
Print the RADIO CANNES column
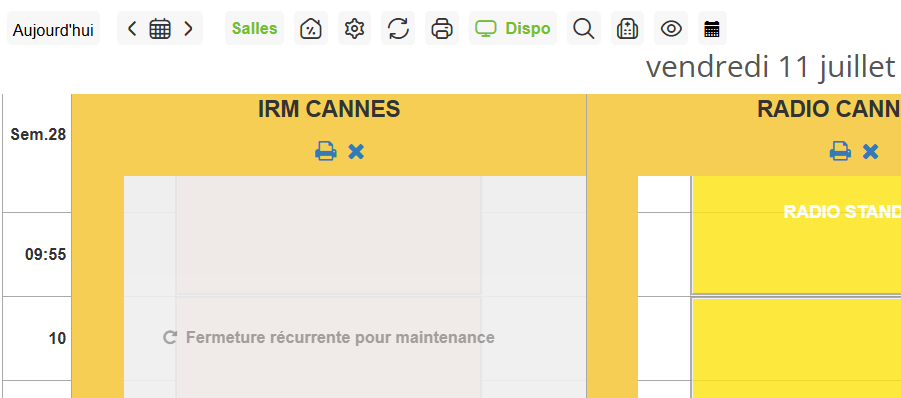pyautogui.click(x=840, y=152)
